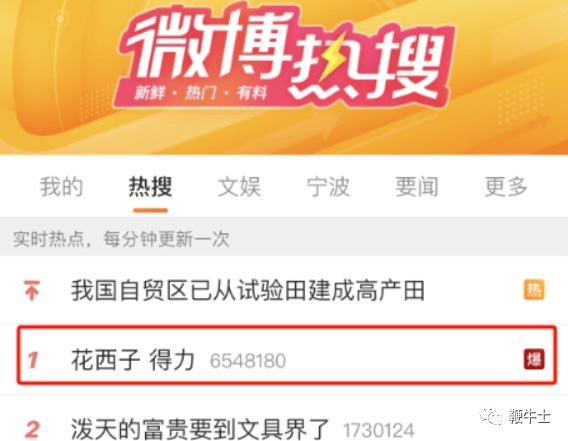Open the 我的 tab
The height and width of the screenshot is (441, 568).
pyautogui.click(x=61, y=187)
